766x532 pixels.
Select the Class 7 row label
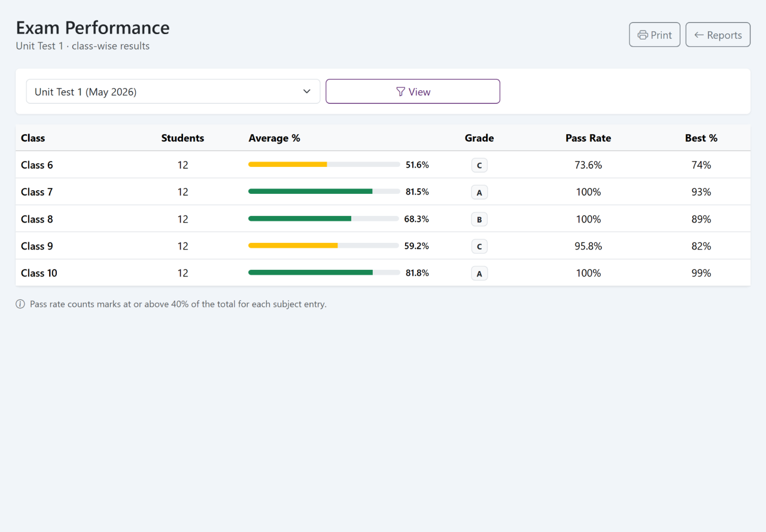(37, 192)
